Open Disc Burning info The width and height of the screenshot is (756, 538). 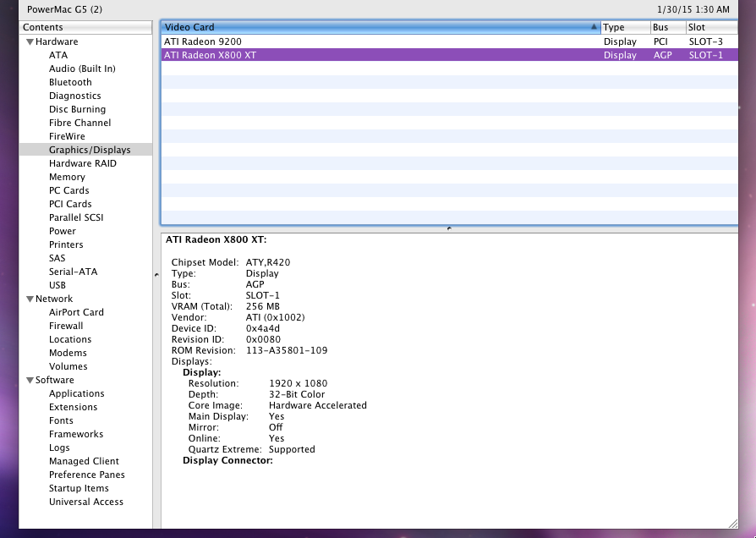[x=77, y=109]
